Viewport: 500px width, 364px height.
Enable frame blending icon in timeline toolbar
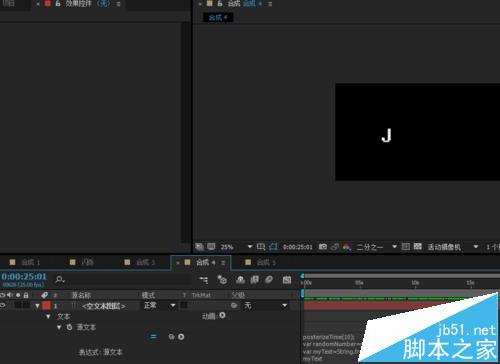(x=255, y=280)
